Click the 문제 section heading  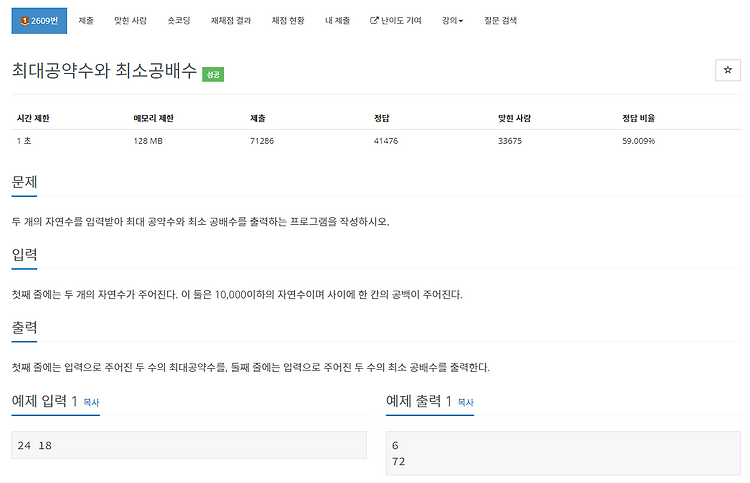[24, 182]
